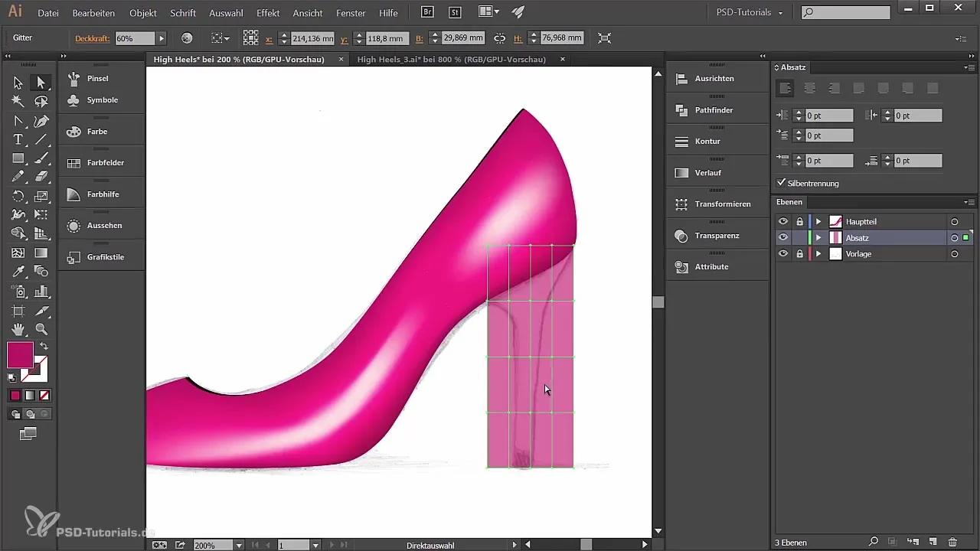Open the PSD-Tutorials workspace dropdown
980x551 pixels.
[x=749, y=13]
